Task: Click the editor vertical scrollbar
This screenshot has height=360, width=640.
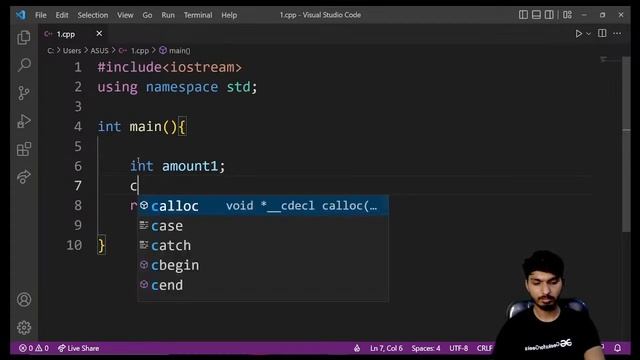Action: [626, 145]
